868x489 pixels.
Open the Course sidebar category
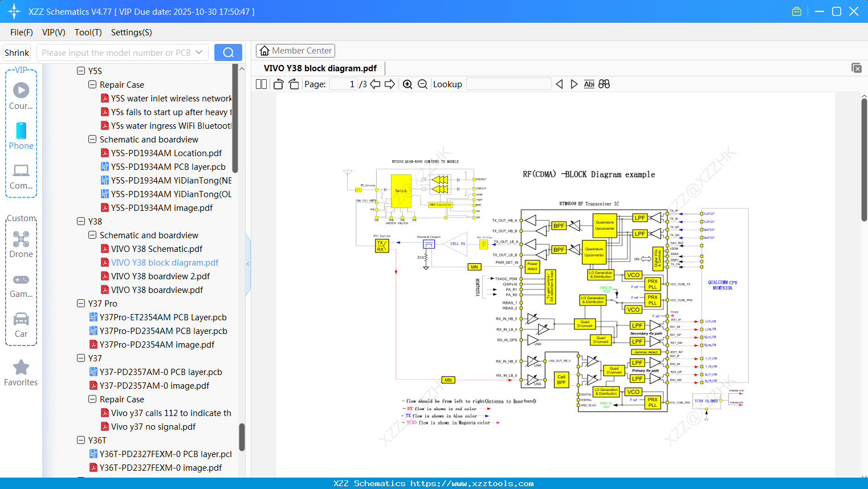(x=21, y=96)
